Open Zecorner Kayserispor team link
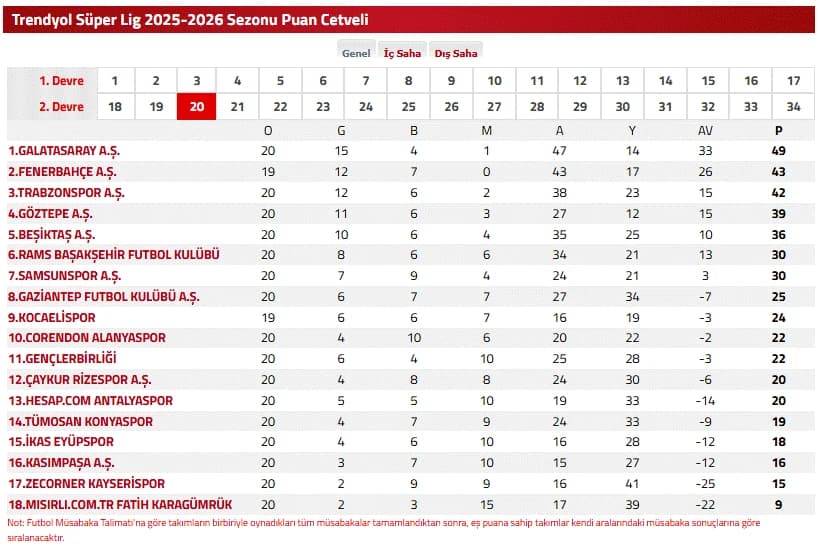Viewport: 820px width, 551px height. tap(86, 484)
